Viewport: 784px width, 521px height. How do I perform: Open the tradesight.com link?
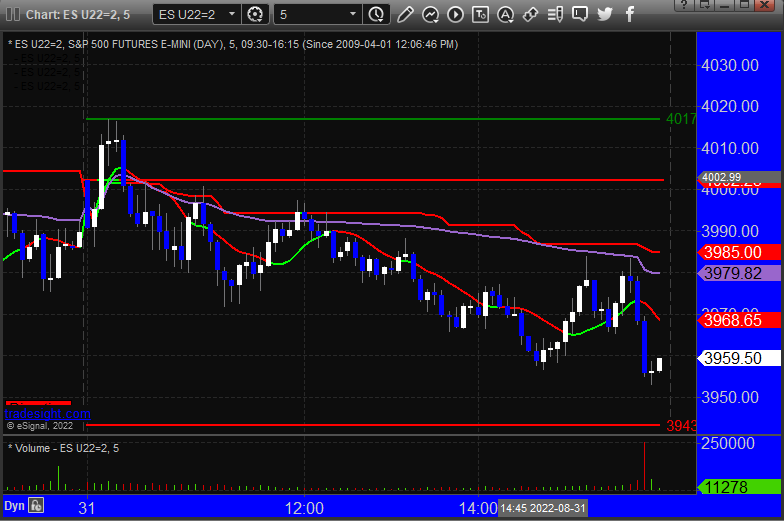(48, 414)
